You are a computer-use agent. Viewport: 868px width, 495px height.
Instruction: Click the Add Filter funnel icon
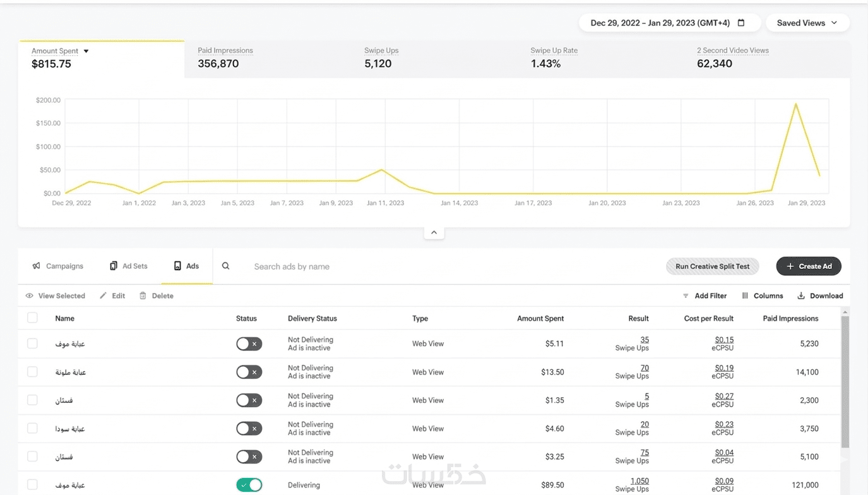686,295
